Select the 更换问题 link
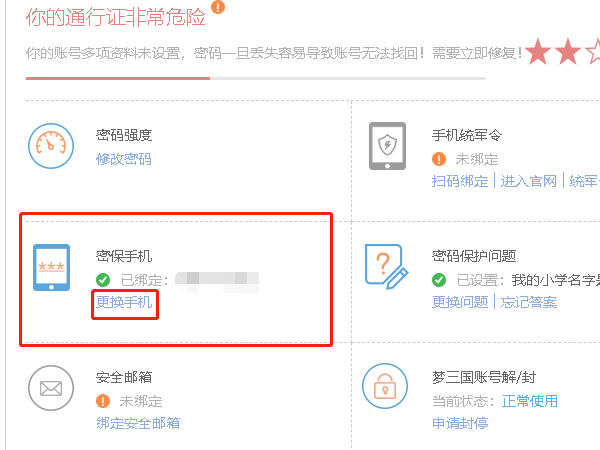Screen dimensions: 600x450 click(x=460, y=302)
